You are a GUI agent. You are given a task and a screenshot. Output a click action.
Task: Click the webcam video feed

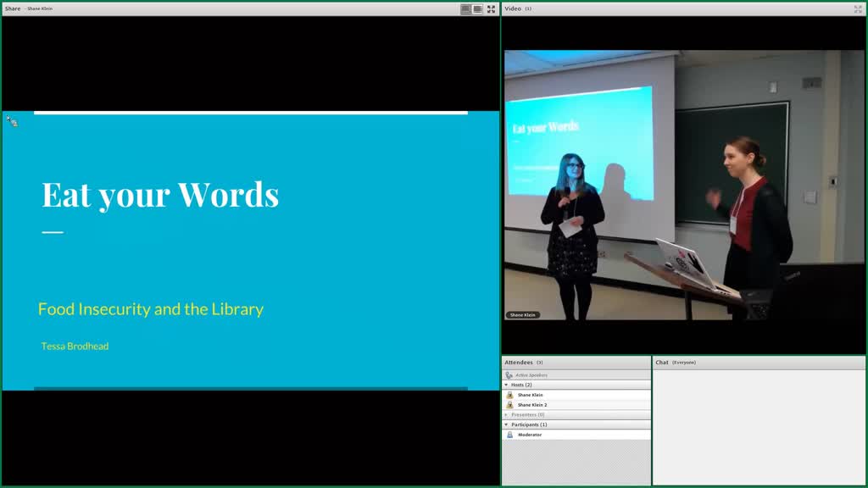[x=684, y=185]
